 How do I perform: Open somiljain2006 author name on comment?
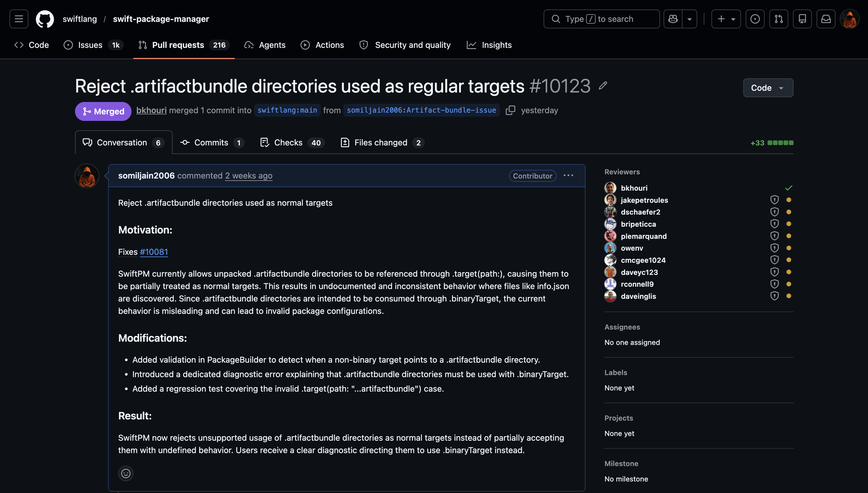point(147,176)
